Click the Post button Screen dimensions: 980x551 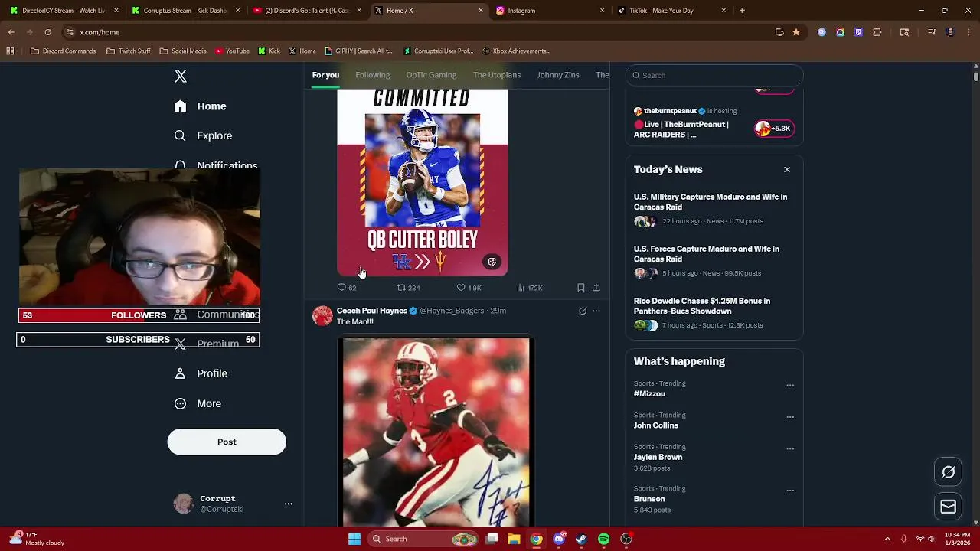pyautogui.click(x=227, y=442)
